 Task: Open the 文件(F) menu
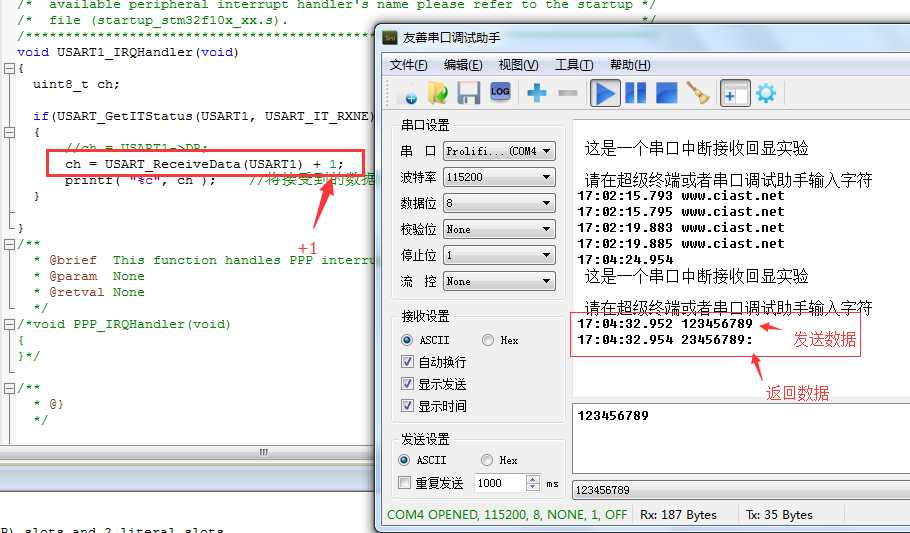[x=409, y=65]
